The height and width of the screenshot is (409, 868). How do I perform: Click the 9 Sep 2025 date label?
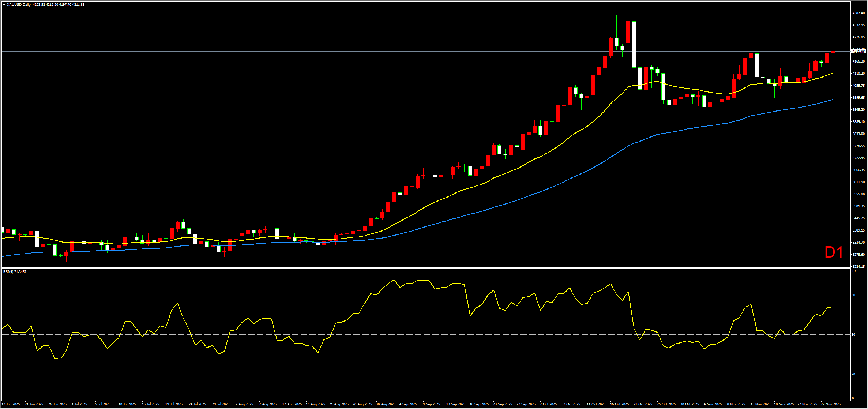[x=432, y=404]
